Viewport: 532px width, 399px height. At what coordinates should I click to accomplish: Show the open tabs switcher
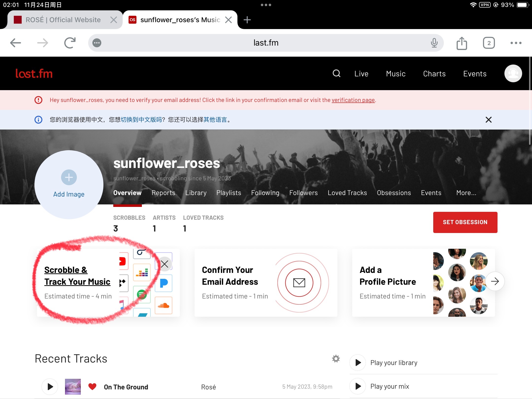click(489, 43)
